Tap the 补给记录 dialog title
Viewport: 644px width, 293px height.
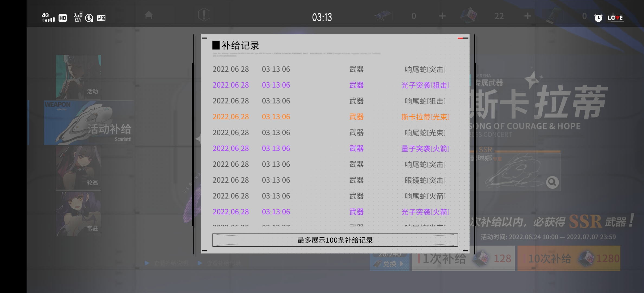pos(240,45)
